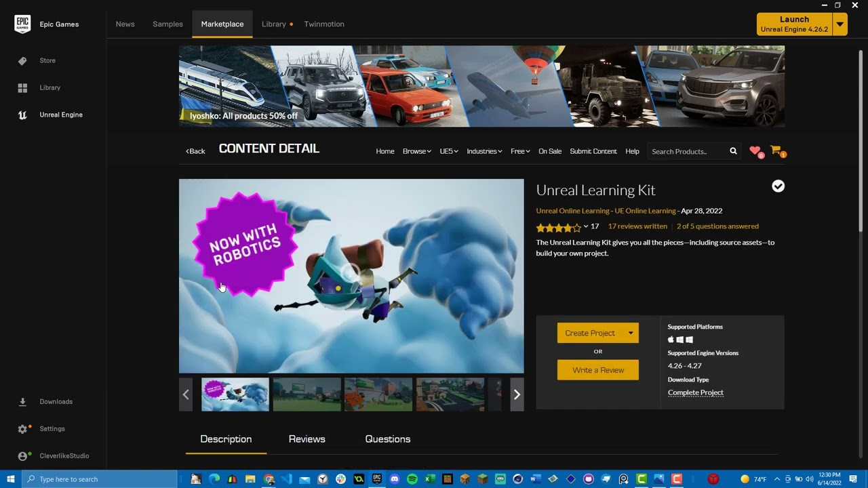Viewport: 868px width, 488px height.
Task: Focus the Search Products field
Action: coord(688,151)
